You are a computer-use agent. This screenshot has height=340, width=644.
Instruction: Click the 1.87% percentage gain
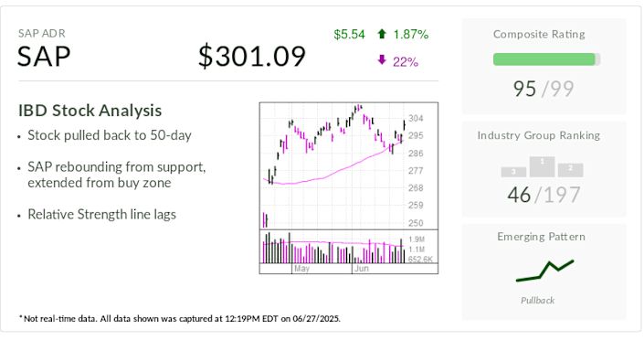click(411, 35)
